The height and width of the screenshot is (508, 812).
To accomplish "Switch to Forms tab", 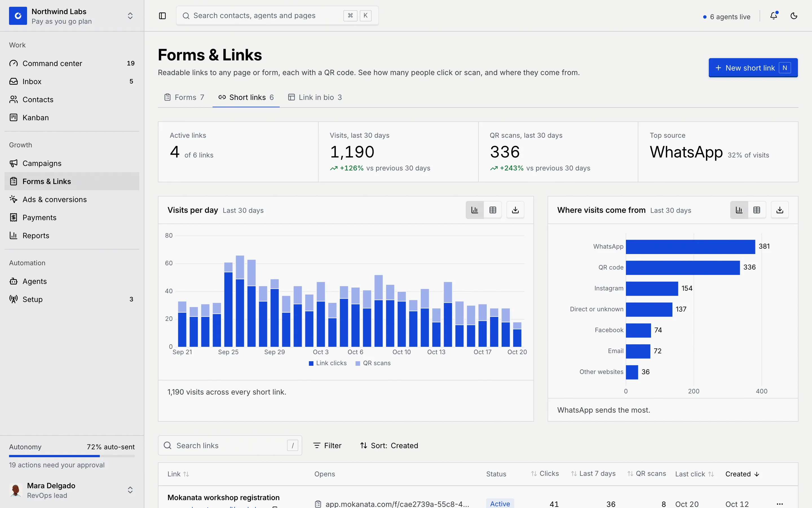I will (x=184, y=97).
